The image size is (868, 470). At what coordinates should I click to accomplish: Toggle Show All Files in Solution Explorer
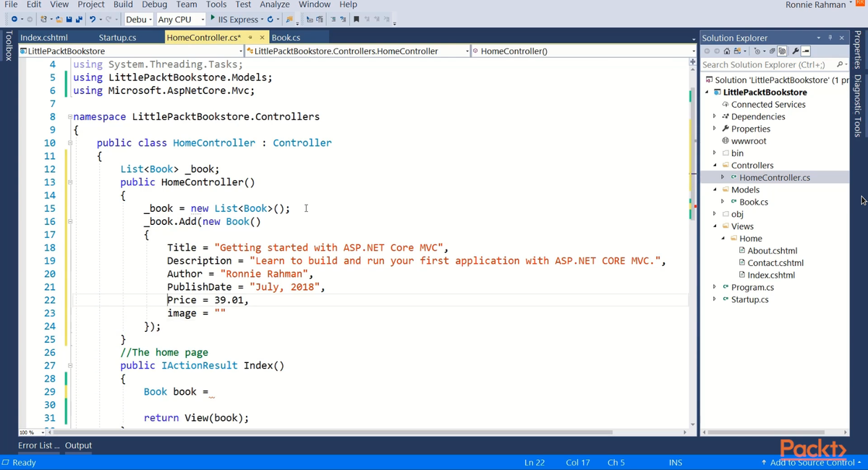(782, 51)
